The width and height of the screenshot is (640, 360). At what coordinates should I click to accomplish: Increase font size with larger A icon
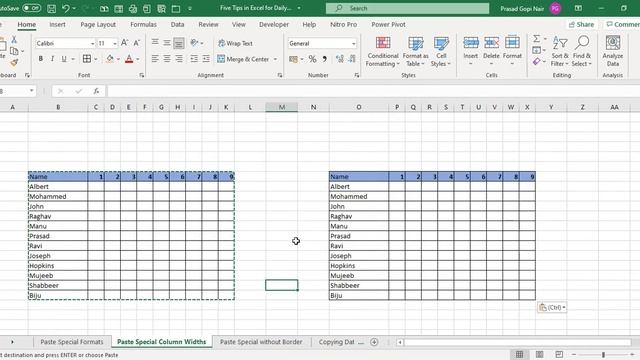click(124, 43)
